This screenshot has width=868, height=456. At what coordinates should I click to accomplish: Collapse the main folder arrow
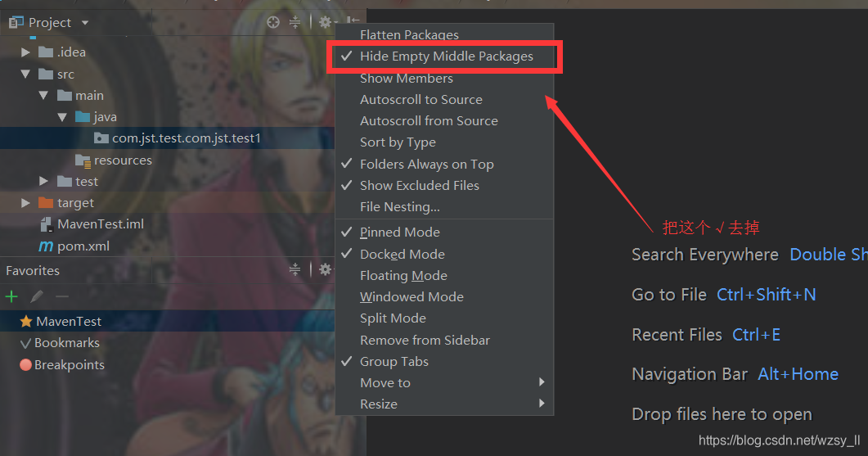(x=43, y=95)
